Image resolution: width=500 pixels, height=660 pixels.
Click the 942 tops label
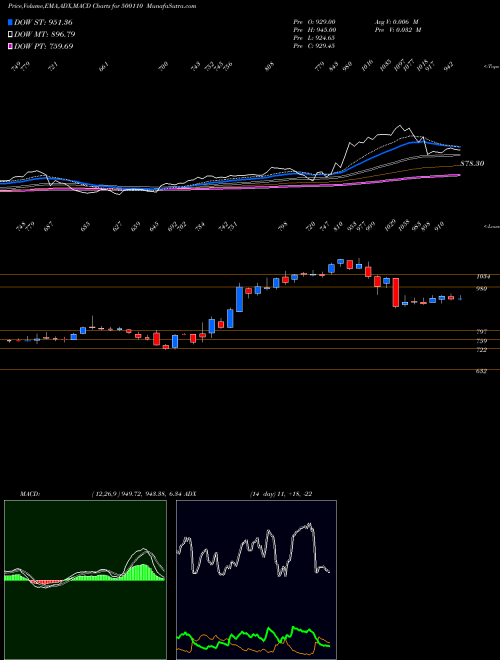coord(449,67)
